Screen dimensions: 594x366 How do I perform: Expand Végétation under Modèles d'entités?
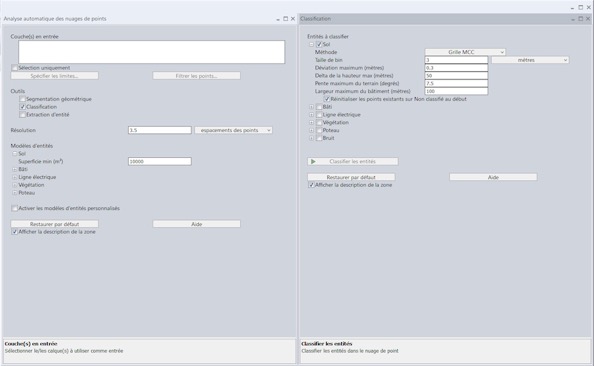14,185
